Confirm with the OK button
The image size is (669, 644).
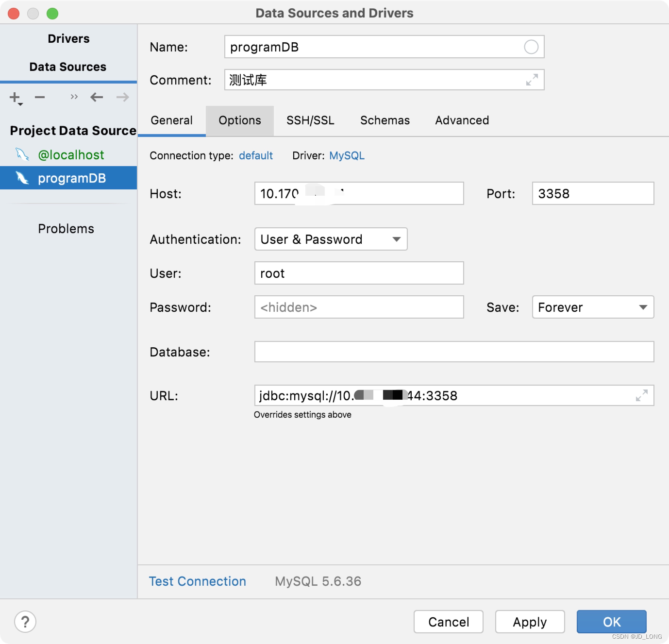612,622
